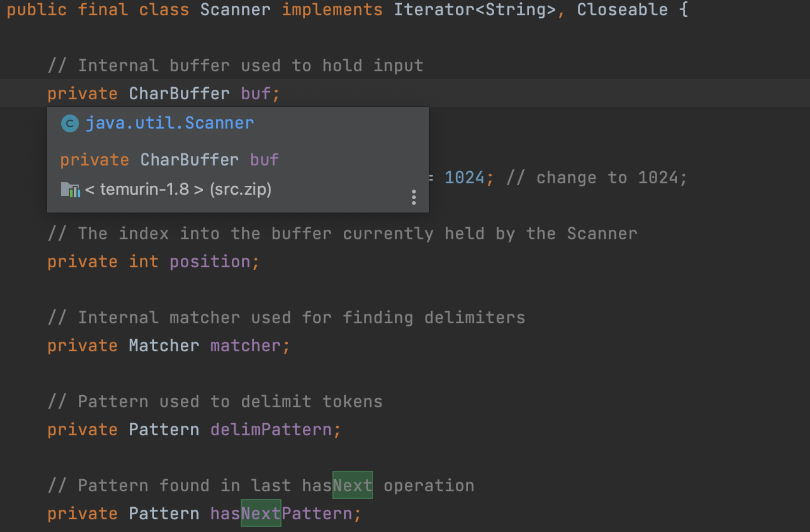Image resolution: width=810 pixels, height=532 pixels.
Task: Click 'Iterator<String>' in the class declaration
Action: point(475,10)
